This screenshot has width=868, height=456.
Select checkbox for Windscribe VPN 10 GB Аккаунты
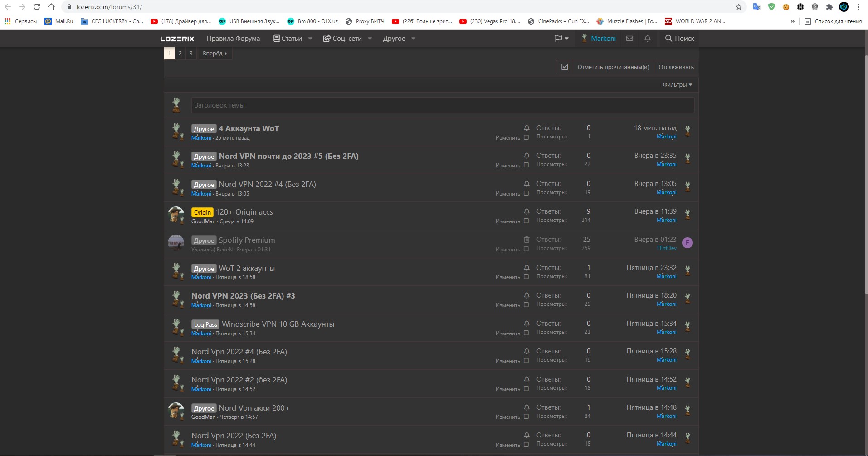526,333
